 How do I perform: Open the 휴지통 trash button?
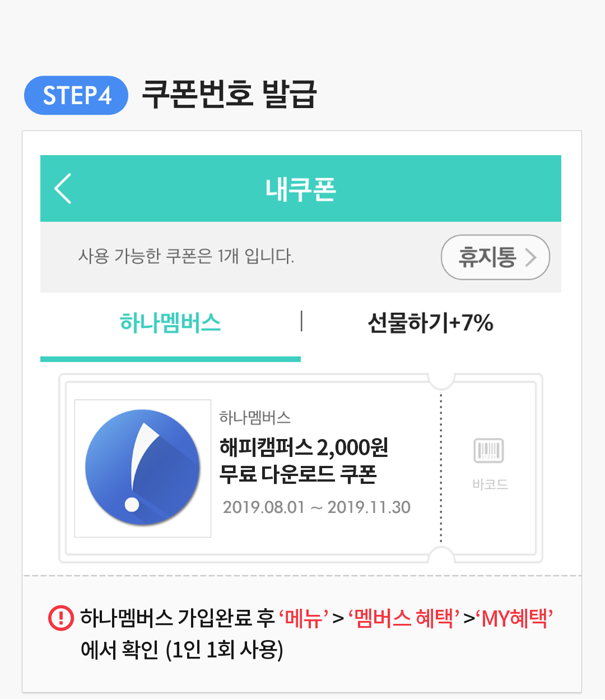click(495, 257)
